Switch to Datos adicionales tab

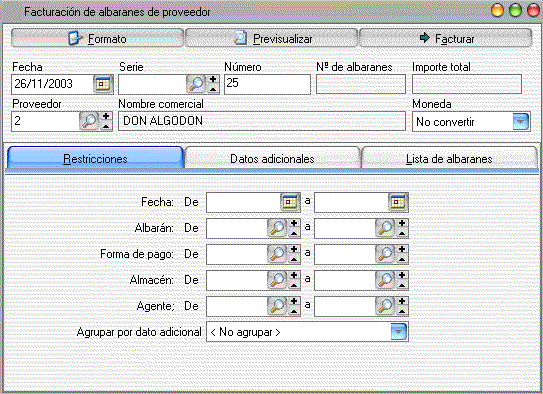(x=272, y=158)
